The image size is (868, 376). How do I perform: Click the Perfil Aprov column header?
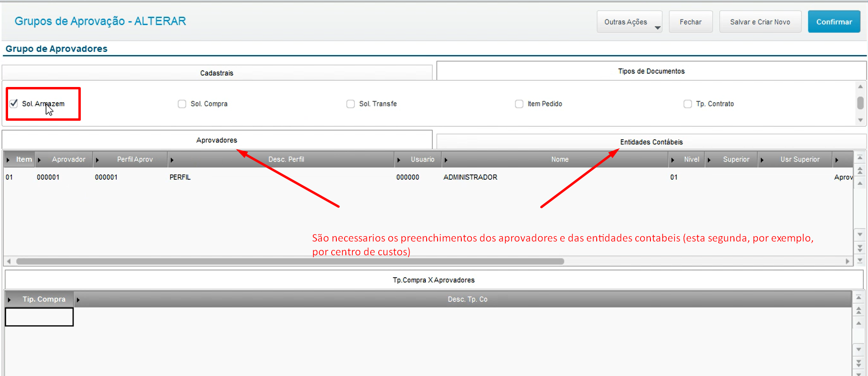[x=131, y=159]
